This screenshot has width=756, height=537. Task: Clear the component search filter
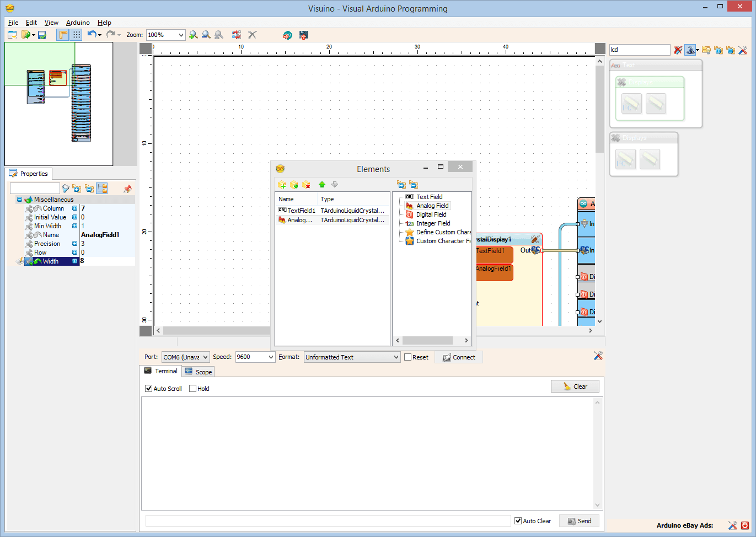click(678, 50)
